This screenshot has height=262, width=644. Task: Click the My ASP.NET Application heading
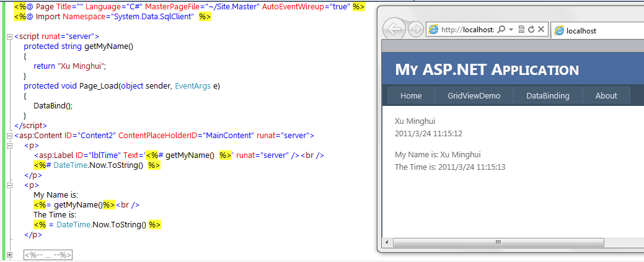click(x=487, y=69)
